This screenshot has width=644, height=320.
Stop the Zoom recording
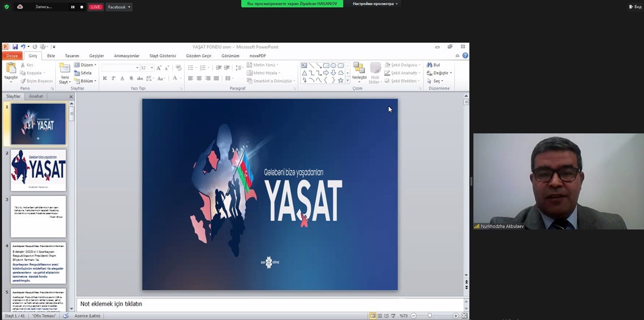click(82, 7)
